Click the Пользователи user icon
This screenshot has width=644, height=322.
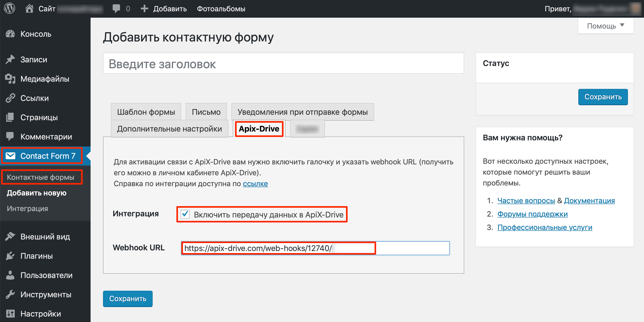click(10, 275)
